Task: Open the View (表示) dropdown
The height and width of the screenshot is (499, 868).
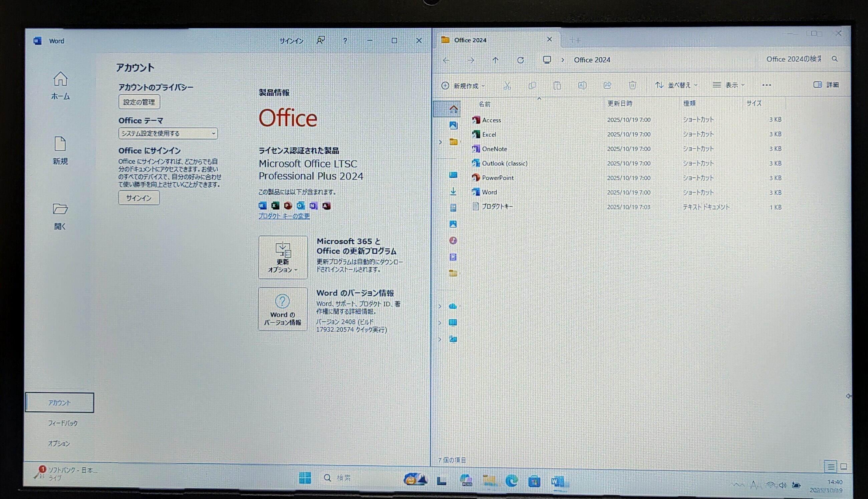Action: (729, 85)
